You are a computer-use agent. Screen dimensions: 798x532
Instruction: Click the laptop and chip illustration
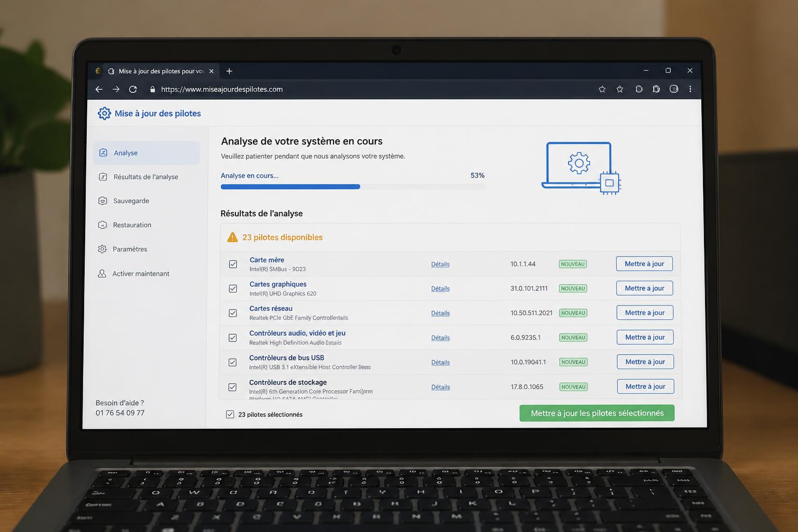point(581,168)
